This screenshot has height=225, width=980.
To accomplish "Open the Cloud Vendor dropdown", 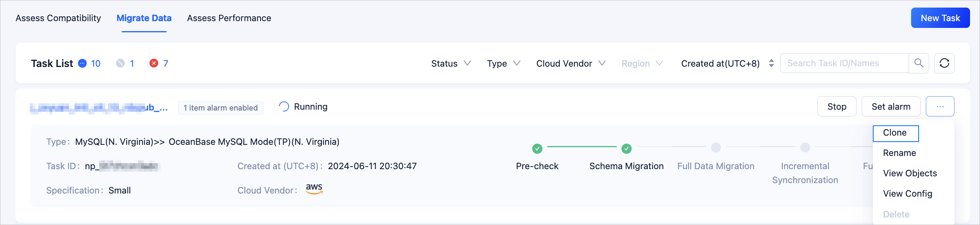I will point(570,63).
